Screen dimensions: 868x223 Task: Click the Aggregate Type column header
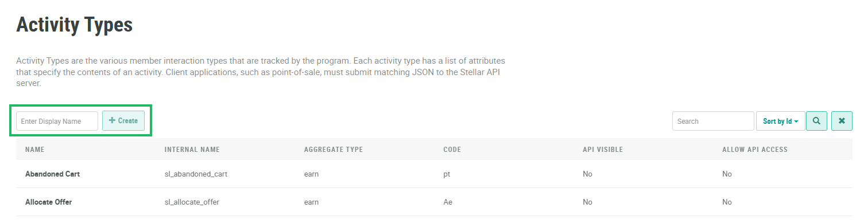point(333,150)
